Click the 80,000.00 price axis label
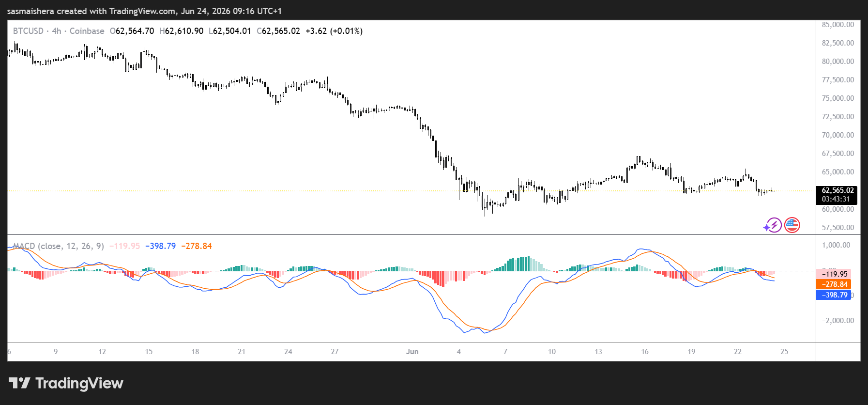The height and width of the screenshot is (405, 868). pyautogui.click(x=838, y=62)
